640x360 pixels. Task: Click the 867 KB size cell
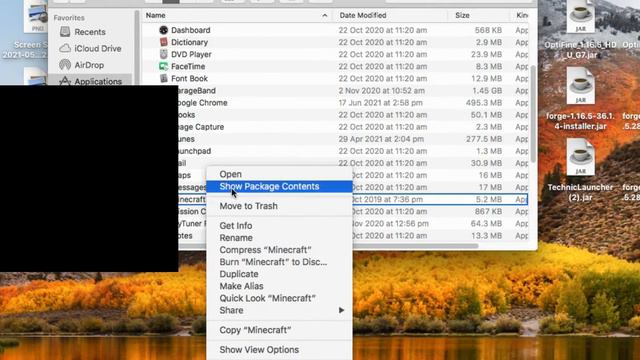[x=488, y=211]
